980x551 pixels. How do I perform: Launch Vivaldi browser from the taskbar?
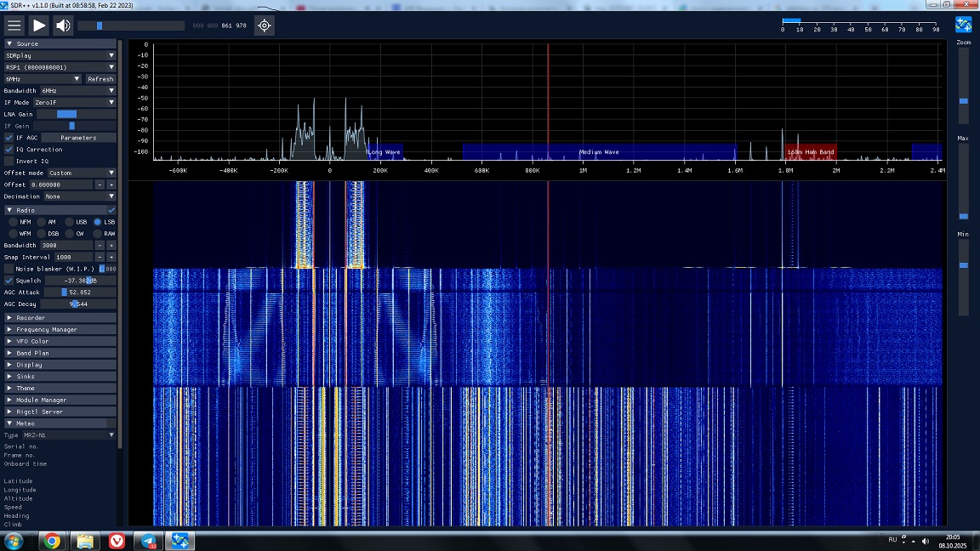117,541
